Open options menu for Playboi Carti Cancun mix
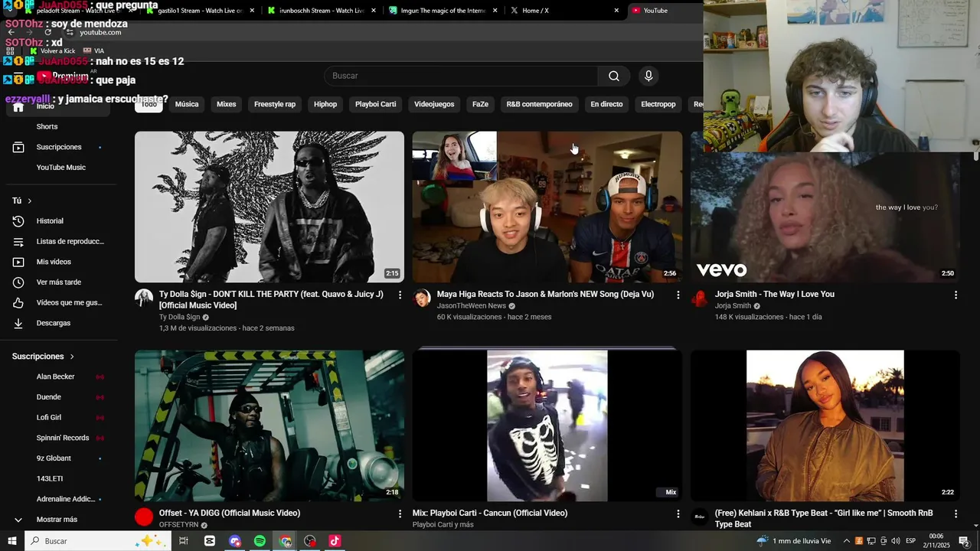 pyautogui.click(x=678, y=514)
